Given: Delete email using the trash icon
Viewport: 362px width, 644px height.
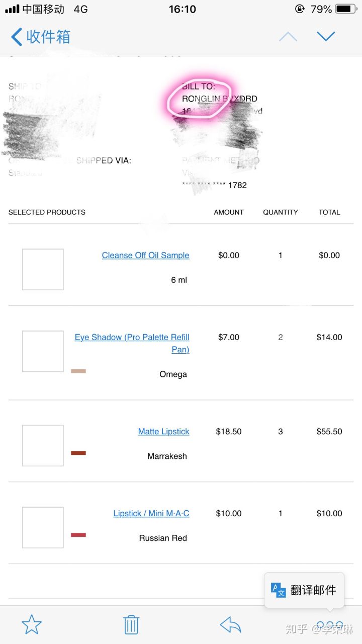Looking at the screenshot, I should (131, 624).
